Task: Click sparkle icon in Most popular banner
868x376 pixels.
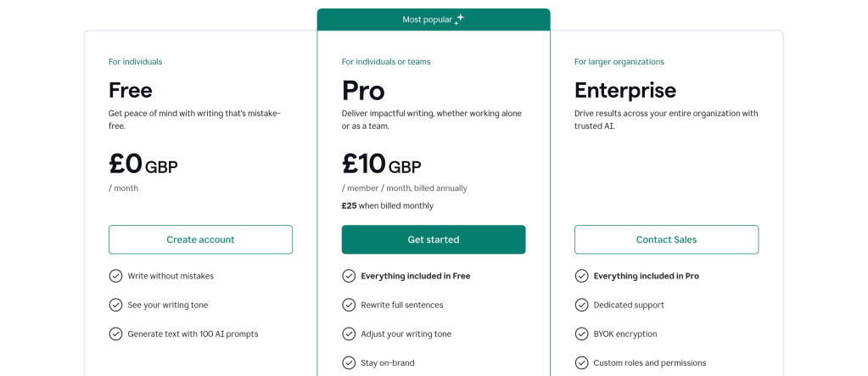Action: pos(459,19)
